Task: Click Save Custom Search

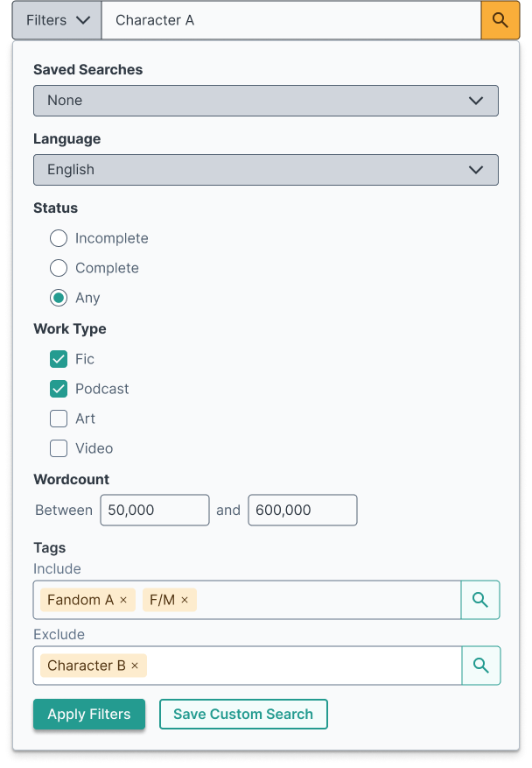Action: [x=243, y=714]
